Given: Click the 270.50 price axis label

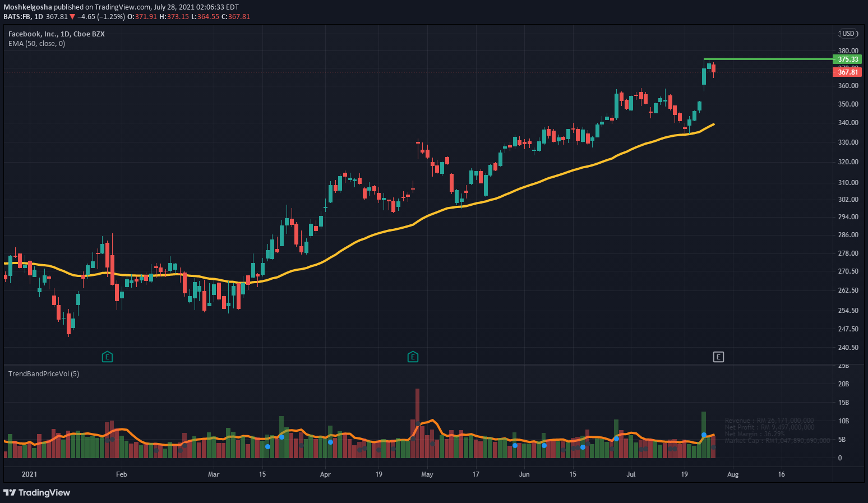Looking at the screenshot, I should [848, 271].
